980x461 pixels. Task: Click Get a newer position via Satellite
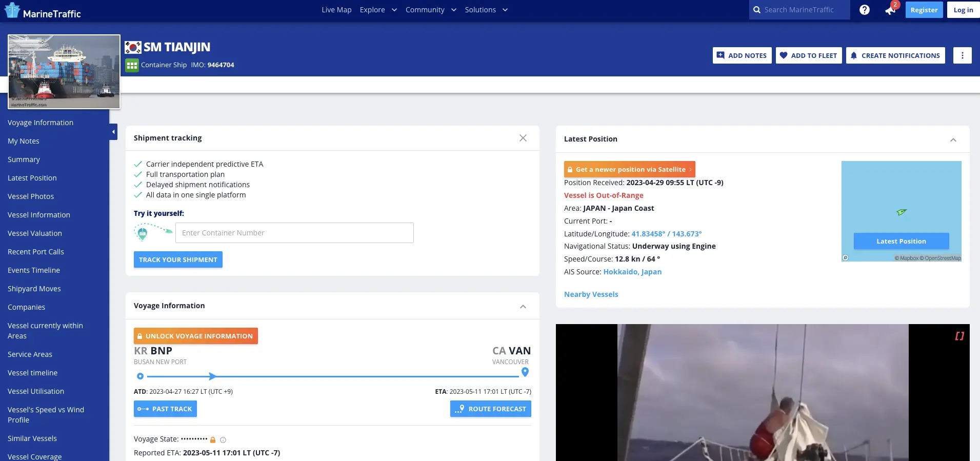(x=630, y=169)
